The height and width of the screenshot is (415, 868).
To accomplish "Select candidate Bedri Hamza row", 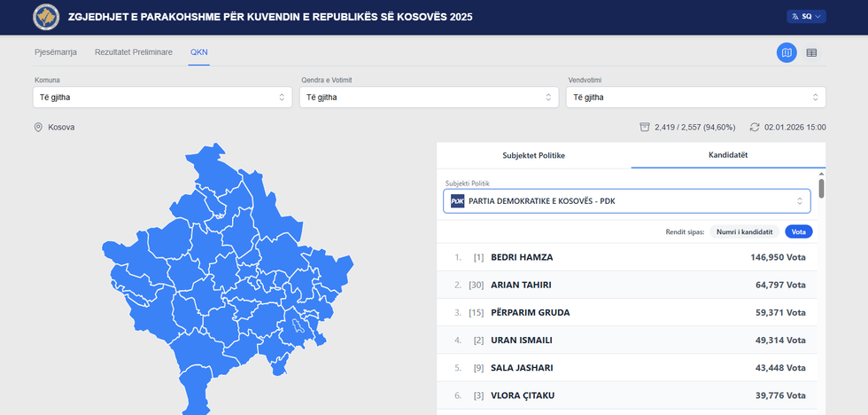I will point(629,257).
